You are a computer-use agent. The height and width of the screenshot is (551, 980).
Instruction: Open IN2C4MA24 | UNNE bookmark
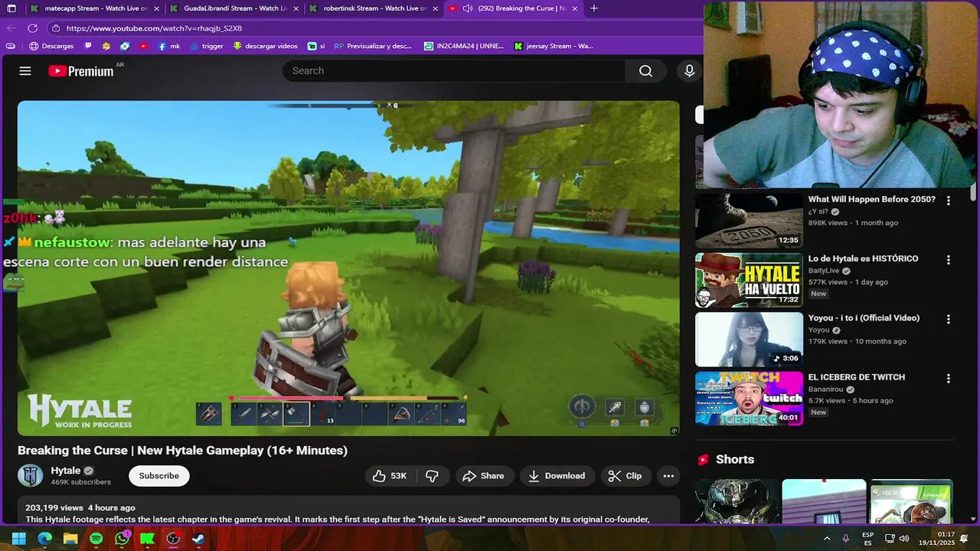click(464, 46)
